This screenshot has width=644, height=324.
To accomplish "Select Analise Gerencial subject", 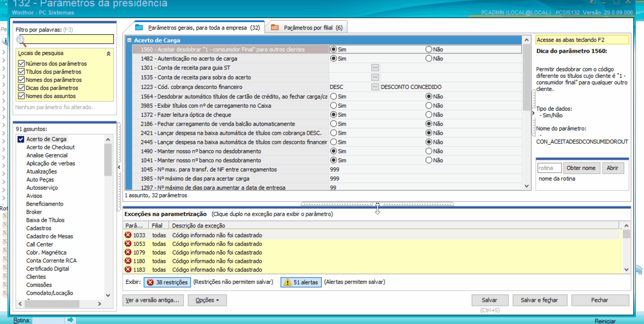I will pyautogui.click(x=47, y=155).
